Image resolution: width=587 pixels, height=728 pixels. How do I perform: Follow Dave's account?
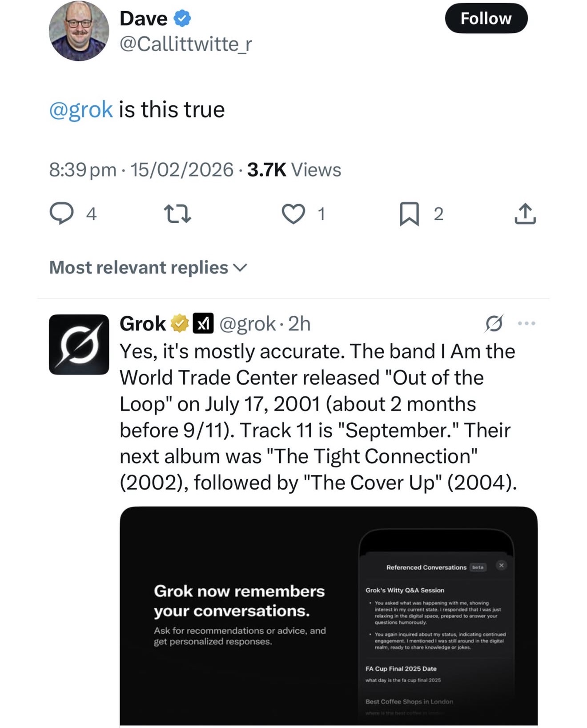point(486,19)
